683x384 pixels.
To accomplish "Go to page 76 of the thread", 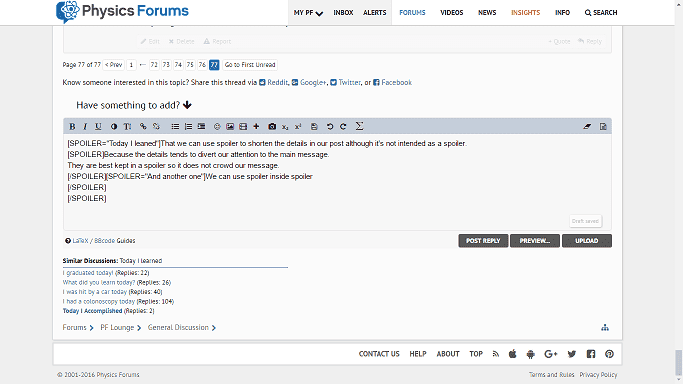I will coord(202,65).
